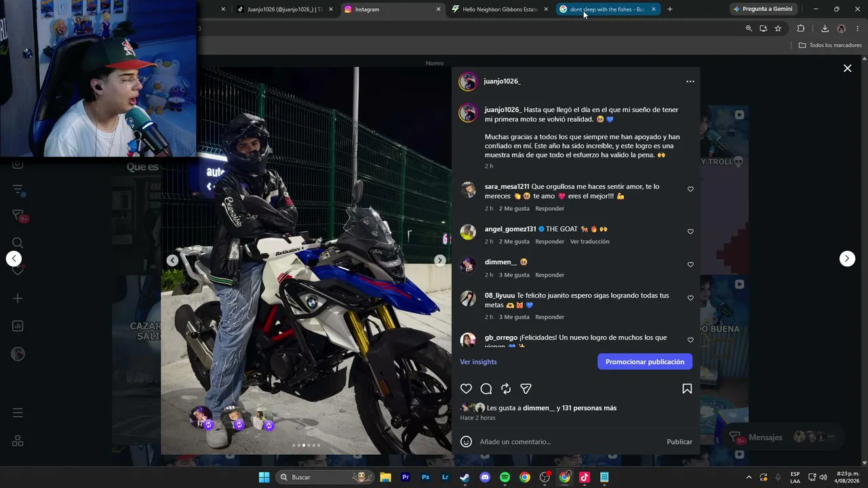
Task: Open Instagram search from the sidebar magnifier
Action: [x=18, y=243]
